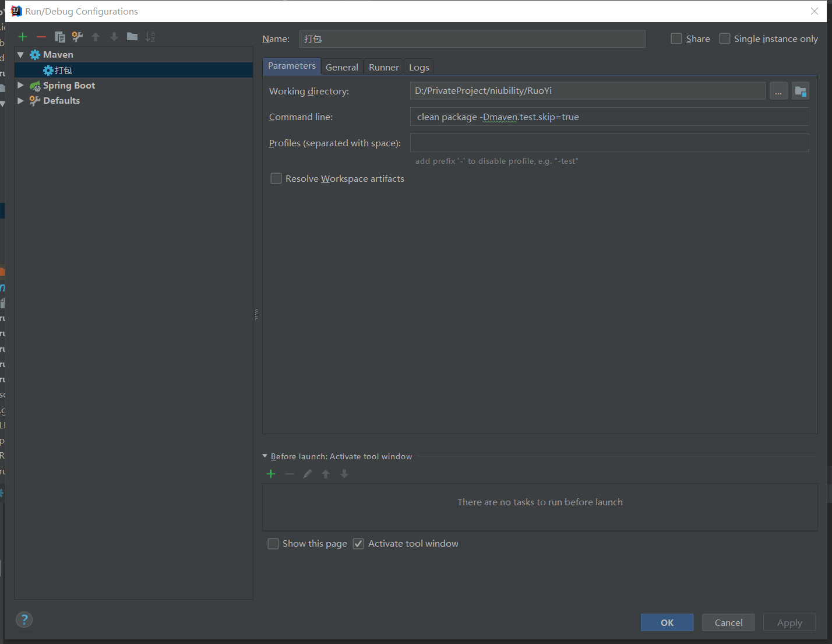832x644 pixels.
Task: Click profile hint text about '-test'
Action: point(496,161)
